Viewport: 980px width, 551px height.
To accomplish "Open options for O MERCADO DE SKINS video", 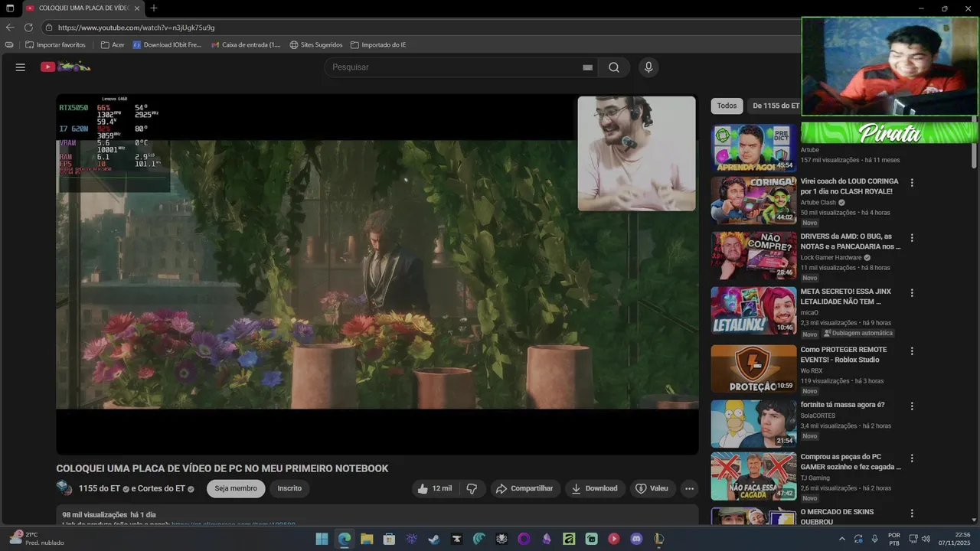I will click(x=911, y=514).
